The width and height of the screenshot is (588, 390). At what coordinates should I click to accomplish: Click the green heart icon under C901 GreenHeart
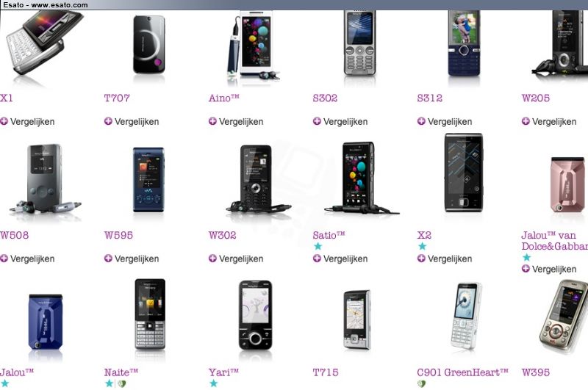(421, 383)
